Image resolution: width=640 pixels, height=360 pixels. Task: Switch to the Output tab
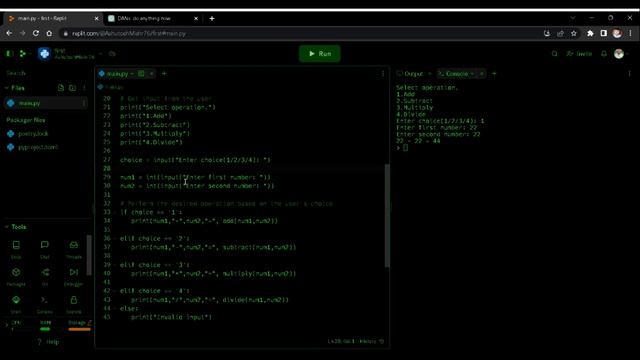point(410,73)
